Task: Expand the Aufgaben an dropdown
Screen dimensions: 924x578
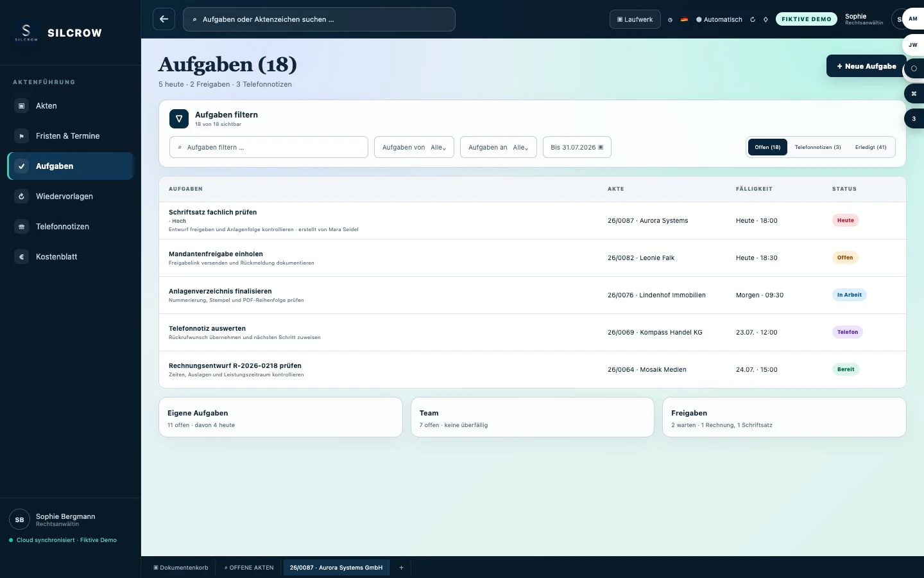Action: (x=499, y=147)
